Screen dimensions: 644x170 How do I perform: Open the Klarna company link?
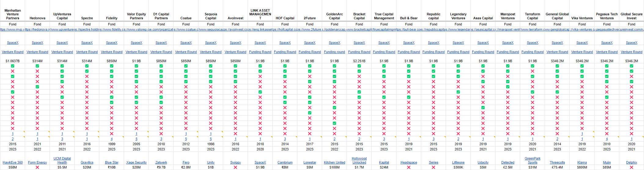coord(582,163)
